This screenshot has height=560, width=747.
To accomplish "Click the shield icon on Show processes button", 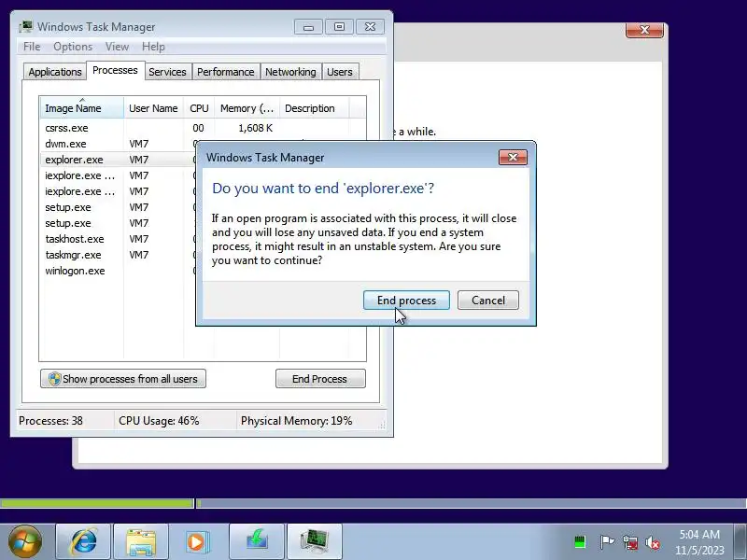I will point(54,379).
